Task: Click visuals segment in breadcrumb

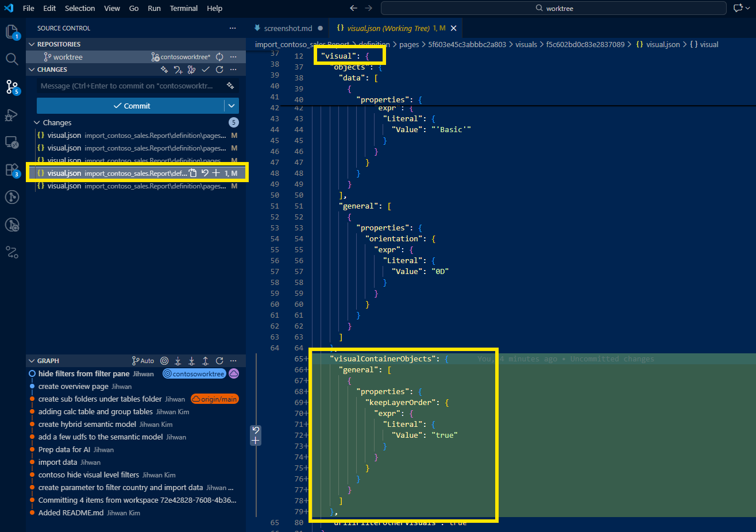Action: (x=526, y=44)
